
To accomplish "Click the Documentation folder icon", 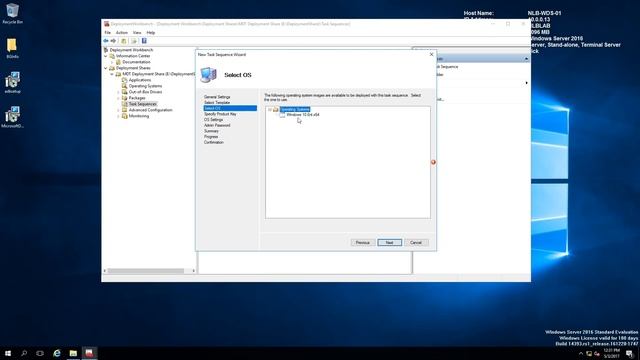I will coord(118,62).
